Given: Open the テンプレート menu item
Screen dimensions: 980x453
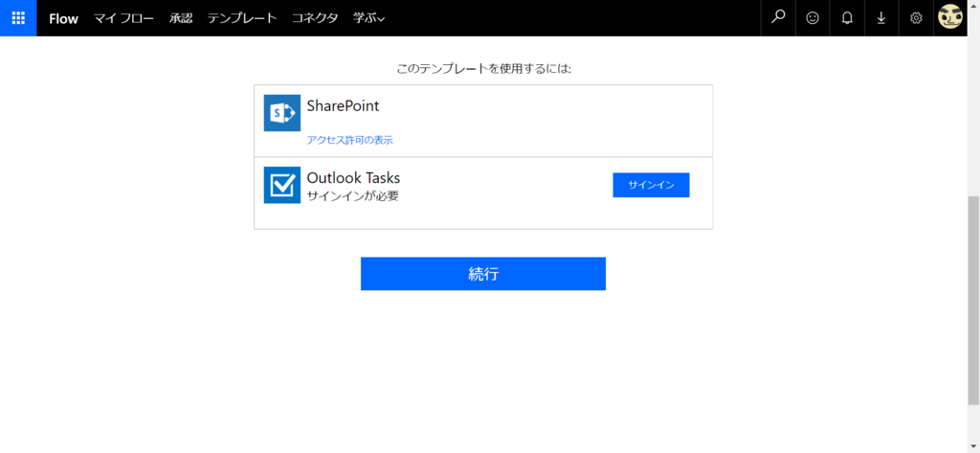Looking at the screenshot, I should coord(242,18).
